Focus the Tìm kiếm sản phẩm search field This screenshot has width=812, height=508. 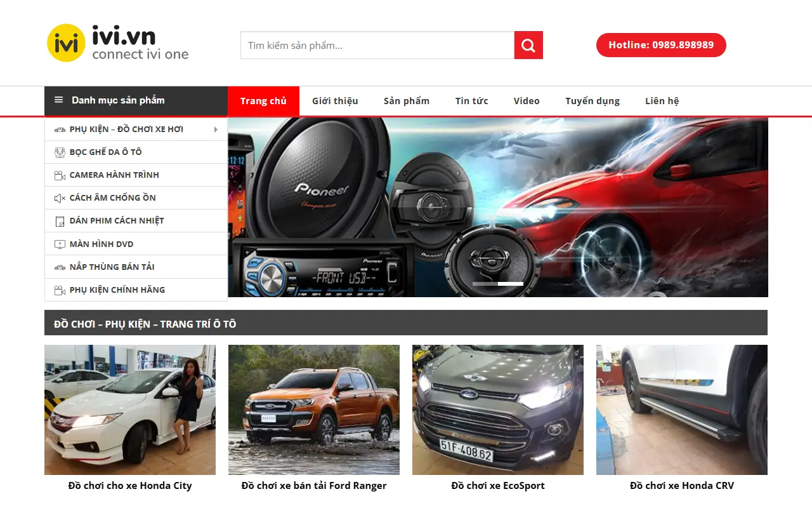[x=377, y=45]
